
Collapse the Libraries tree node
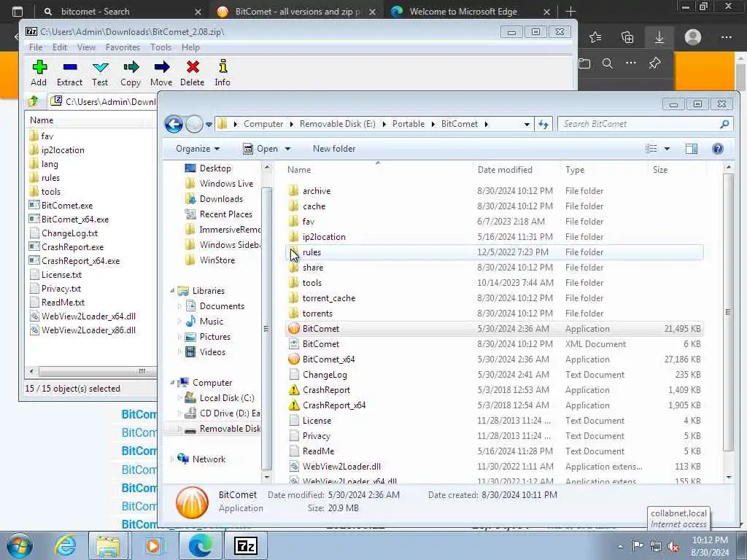click(x=172, y=290)
